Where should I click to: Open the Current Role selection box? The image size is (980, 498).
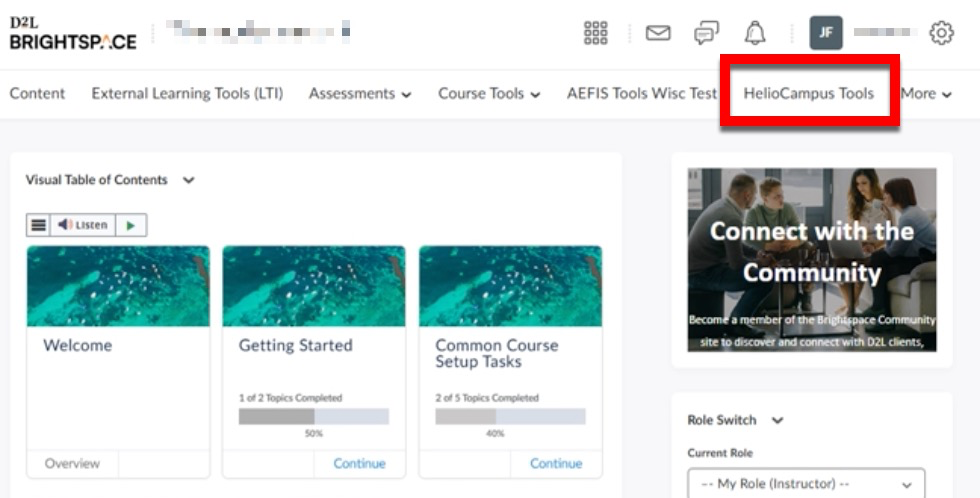[806, 484]
